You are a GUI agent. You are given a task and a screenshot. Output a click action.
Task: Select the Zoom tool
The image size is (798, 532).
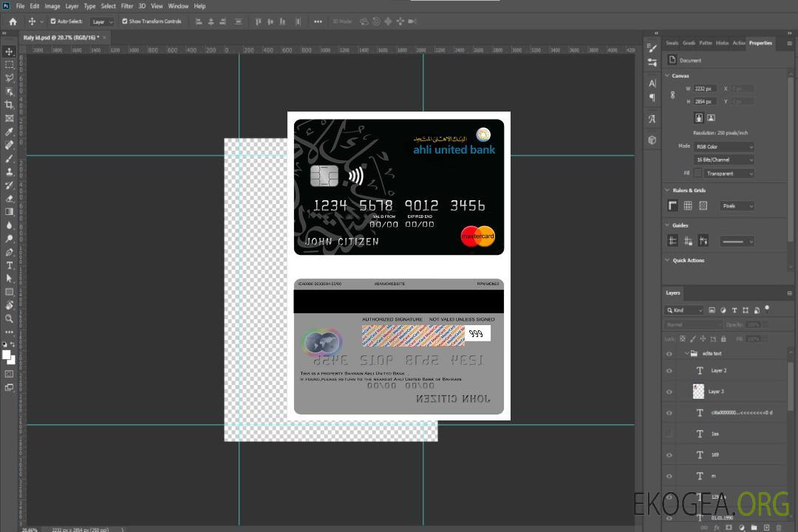pos(9,318)
